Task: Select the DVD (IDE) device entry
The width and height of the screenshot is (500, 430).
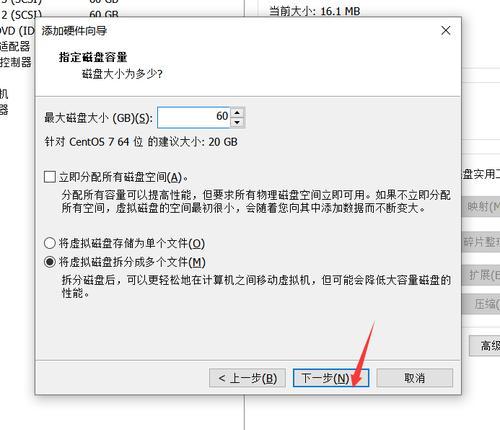Action: click(17, 31)
